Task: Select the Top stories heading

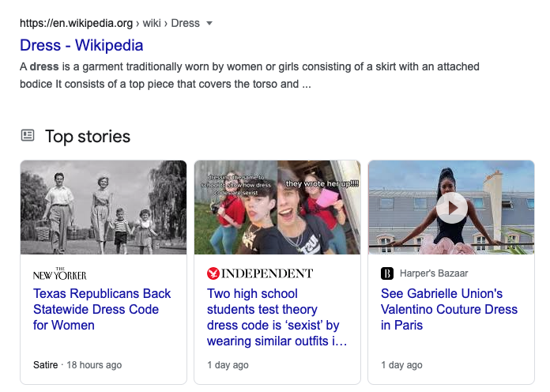Action: point(88,136)
